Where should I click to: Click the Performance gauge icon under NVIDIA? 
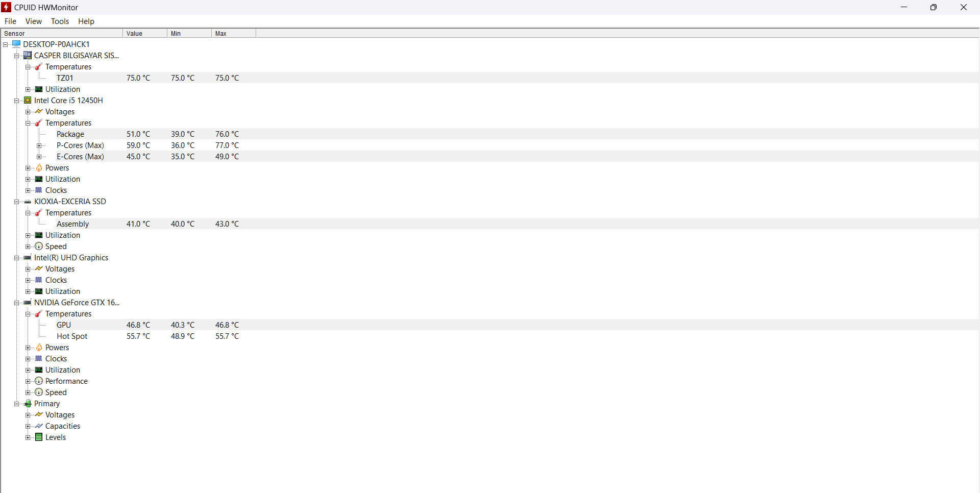39,381
